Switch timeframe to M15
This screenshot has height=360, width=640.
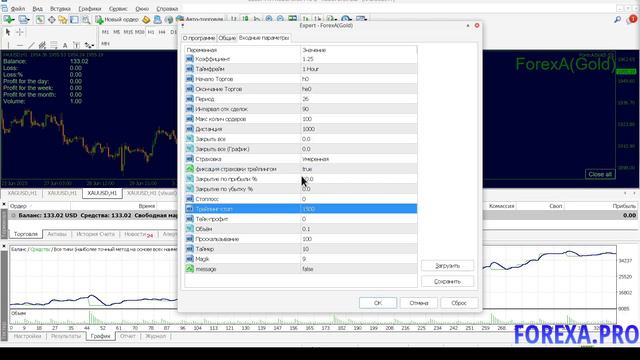128,32
